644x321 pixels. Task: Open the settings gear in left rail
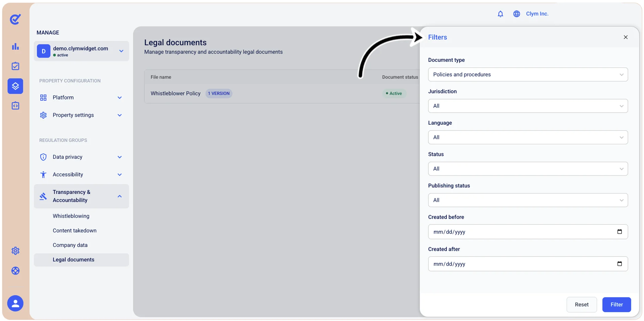click(15, 251)
